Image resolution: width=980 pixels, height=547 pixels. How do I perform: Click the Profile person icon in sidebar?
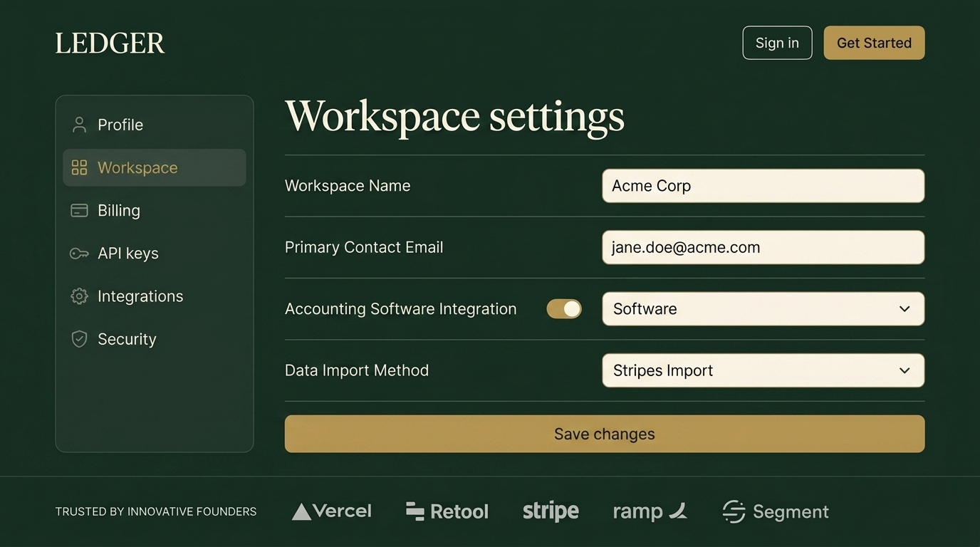79,125
